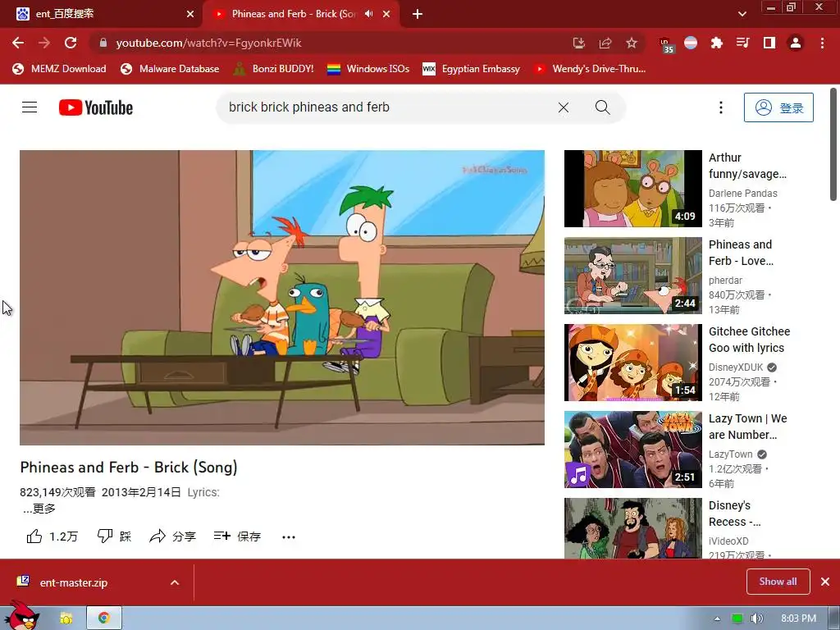Open the DisneyXDUK channel name

pos(736,367)
